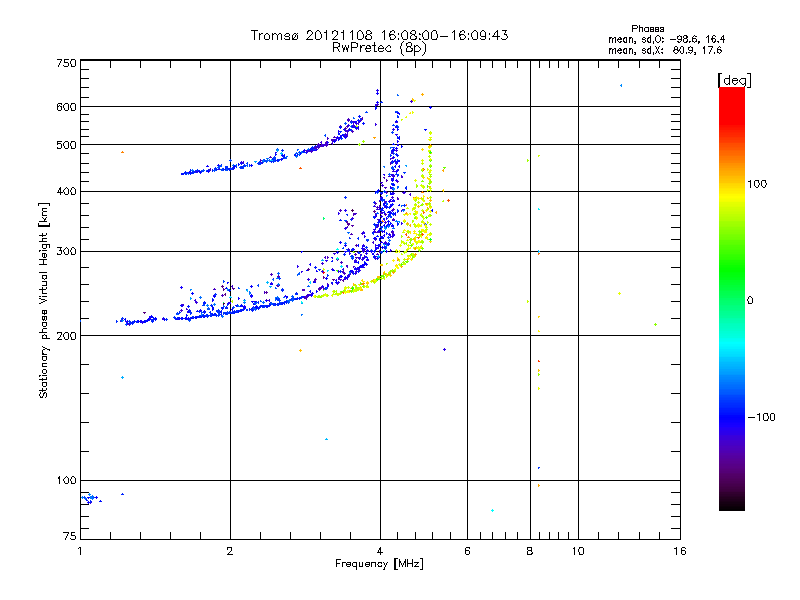Click x-axis tick label '4'
The width and height of the screenshot is (800, 600).
pyautogui.click(x=380, y=551)
